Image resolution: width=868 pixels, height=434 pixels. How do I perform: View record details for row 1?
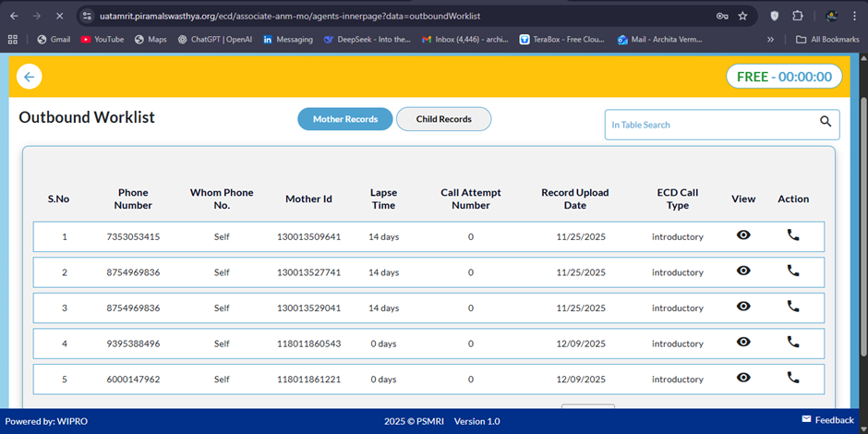(x=743, y=235)
